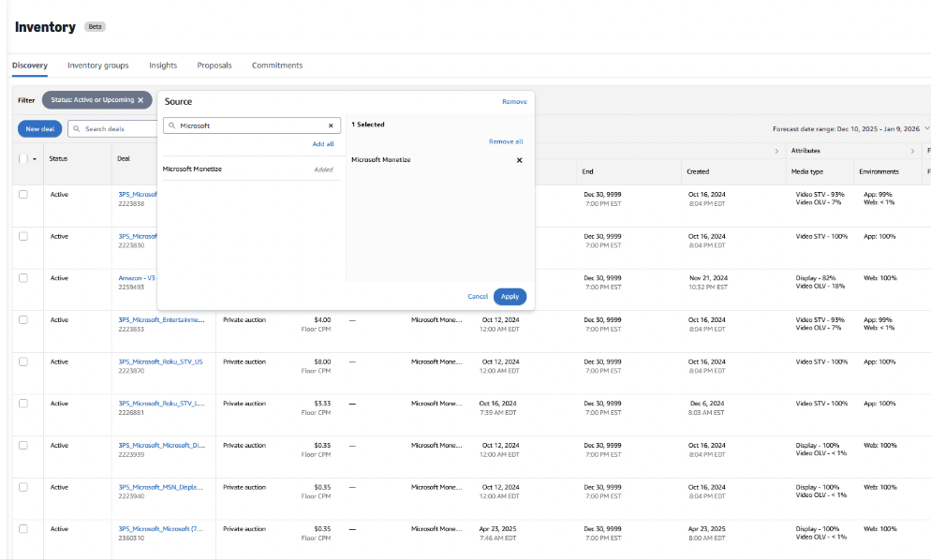
Task: Click the Add all link
Action: (323, 143)
